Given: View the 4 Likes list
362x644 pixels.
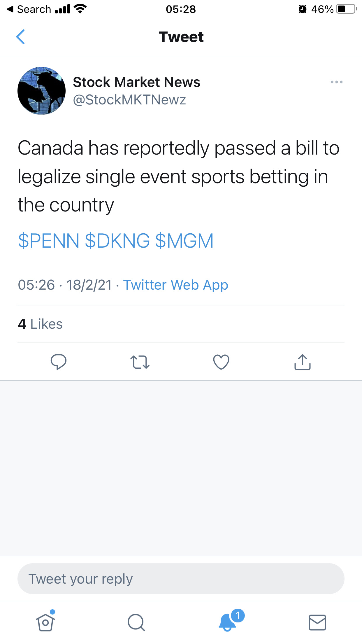Looking at the screenshot, I should [40, 324].
